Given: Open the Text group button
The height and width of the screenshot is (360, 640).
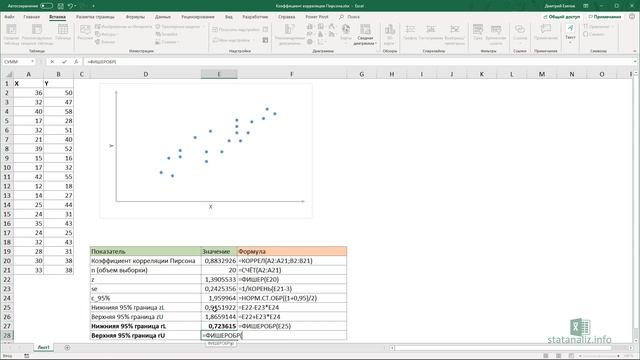Looking at the screenshot, I should point(570,33).
